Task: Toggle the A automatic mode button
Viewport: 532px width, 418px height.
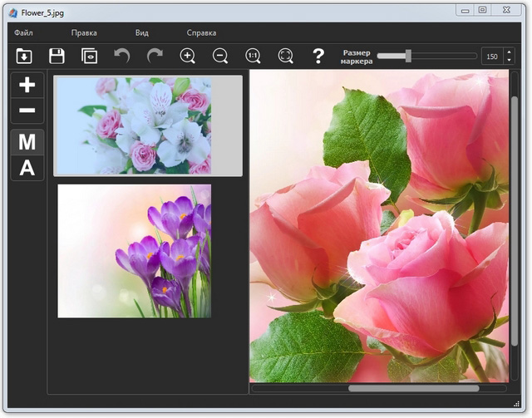Action: (x=27, y=168)
